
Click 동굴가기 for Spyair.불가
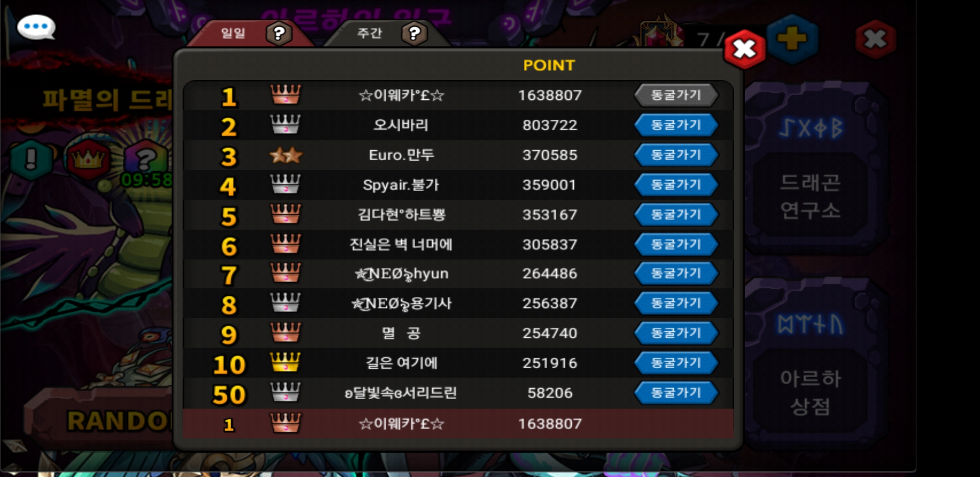(676, 185)
